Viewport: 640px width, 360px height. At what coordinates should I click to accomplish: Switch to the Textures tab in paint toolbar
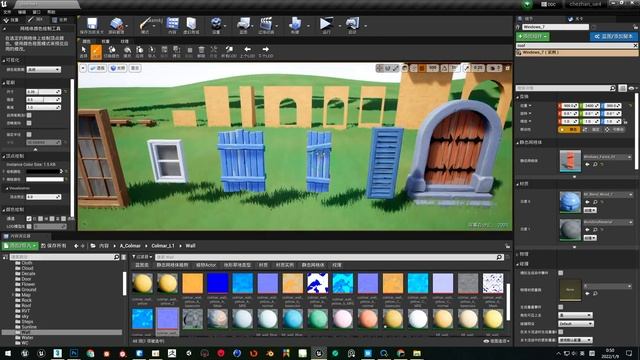[x=124, y=41]
